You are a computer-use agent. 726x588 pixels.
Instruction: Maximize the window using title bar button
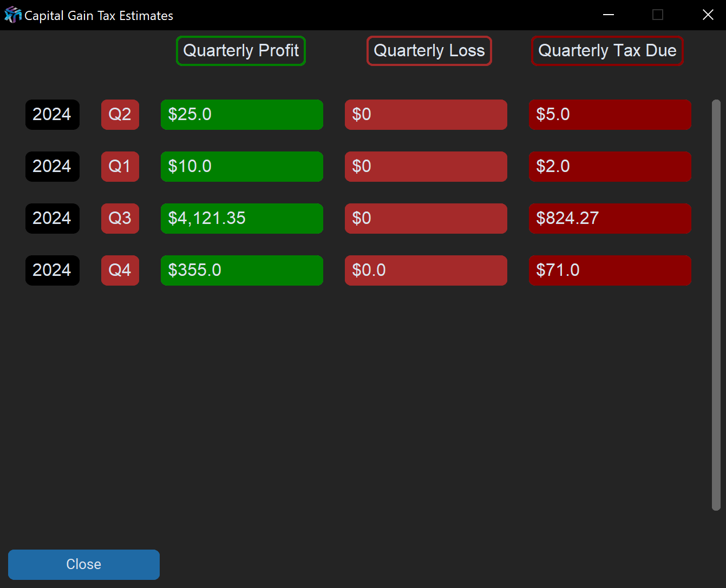pos(658,15)
